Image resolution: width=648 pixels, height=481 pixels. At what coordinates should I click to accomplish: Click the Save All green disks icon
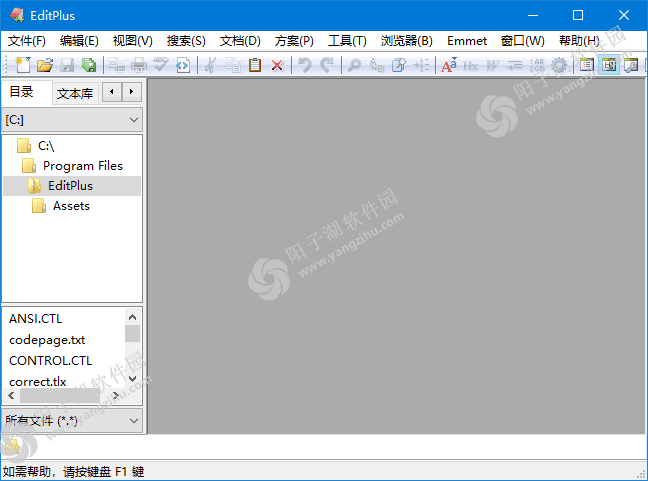[x=89, y=65]
